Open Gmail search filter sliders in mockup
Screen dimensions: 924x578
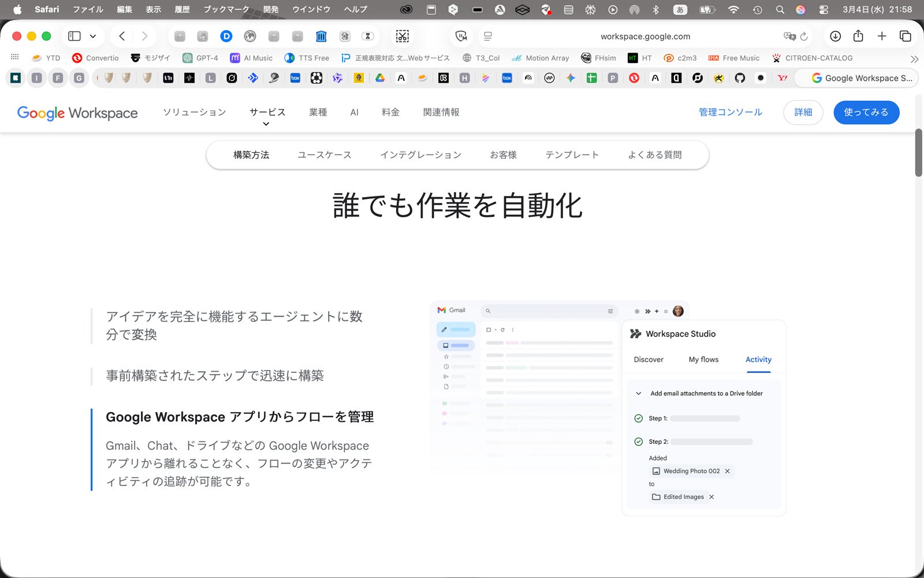610,311
